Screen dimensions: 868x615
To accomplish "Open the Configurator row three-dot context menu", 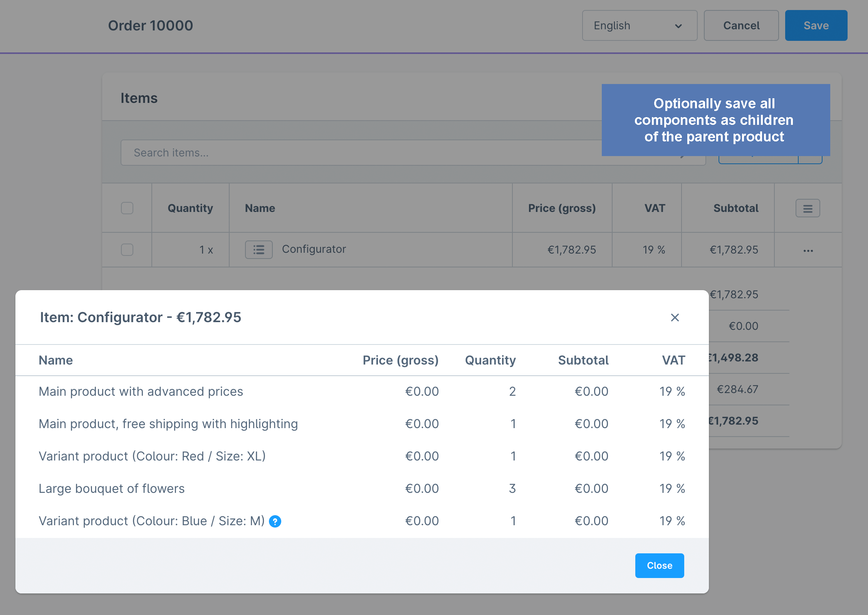I will (x=808, y=250).
